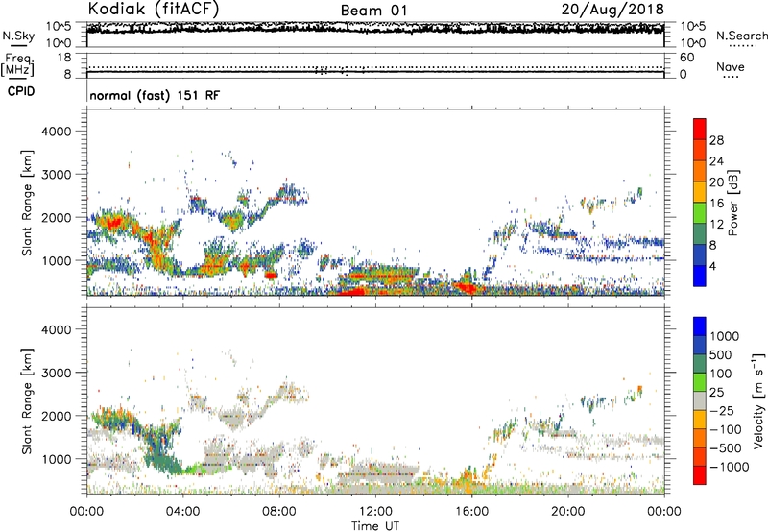Click the "25" label on velocity colorbar
The width and height of the screenshot is (768, 532).
tap(717, 393)
